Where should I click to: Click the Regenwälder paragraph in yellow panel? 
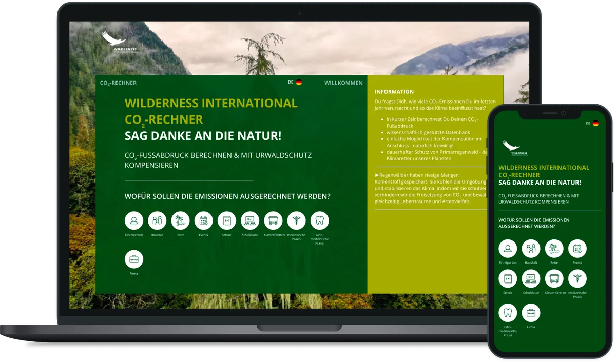point(430,188)
